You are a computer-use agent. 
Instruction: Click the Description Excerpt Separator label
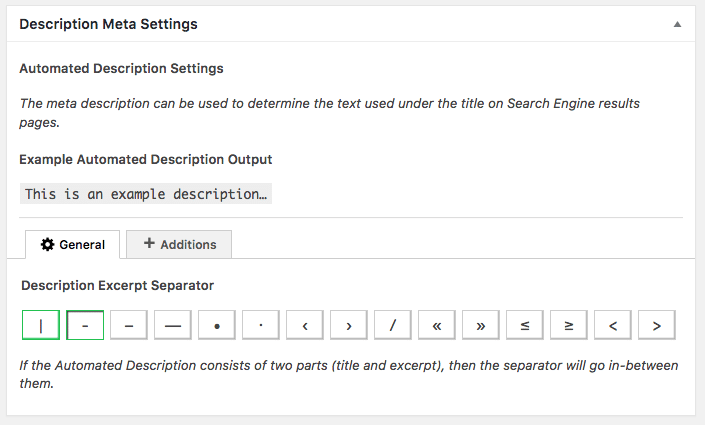tap(117, 286)
